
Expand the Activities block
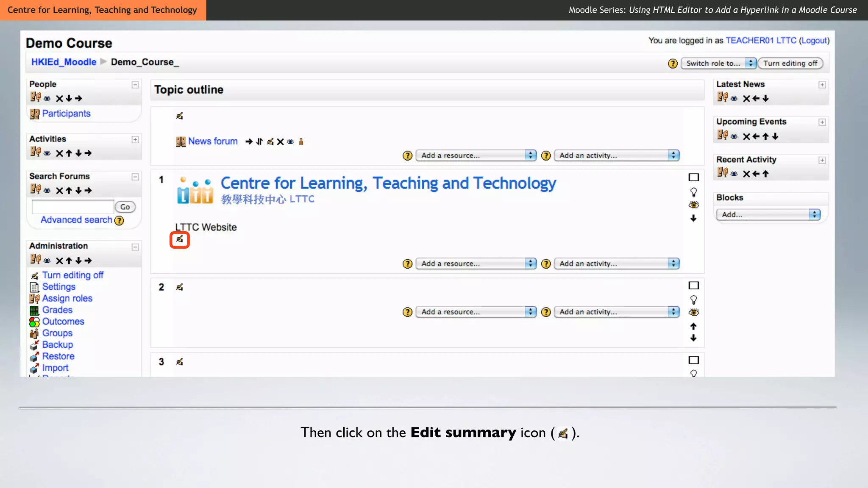[135, 139]
